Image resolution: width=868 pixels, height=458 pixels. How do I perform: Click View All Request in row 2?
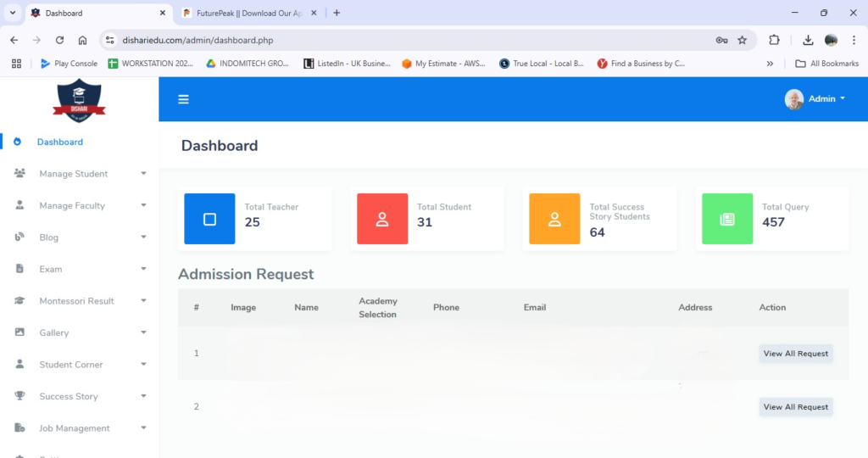(795, 407)
